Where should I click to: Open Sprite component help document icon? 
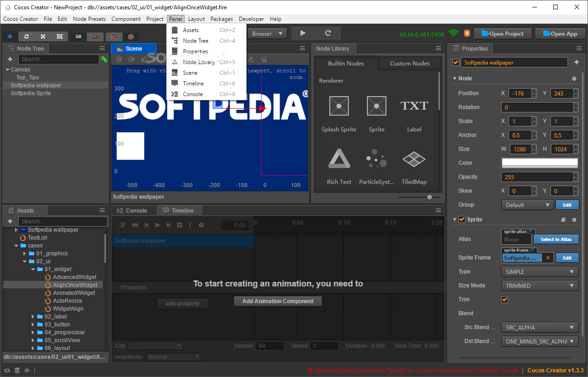tap(563, 220)
